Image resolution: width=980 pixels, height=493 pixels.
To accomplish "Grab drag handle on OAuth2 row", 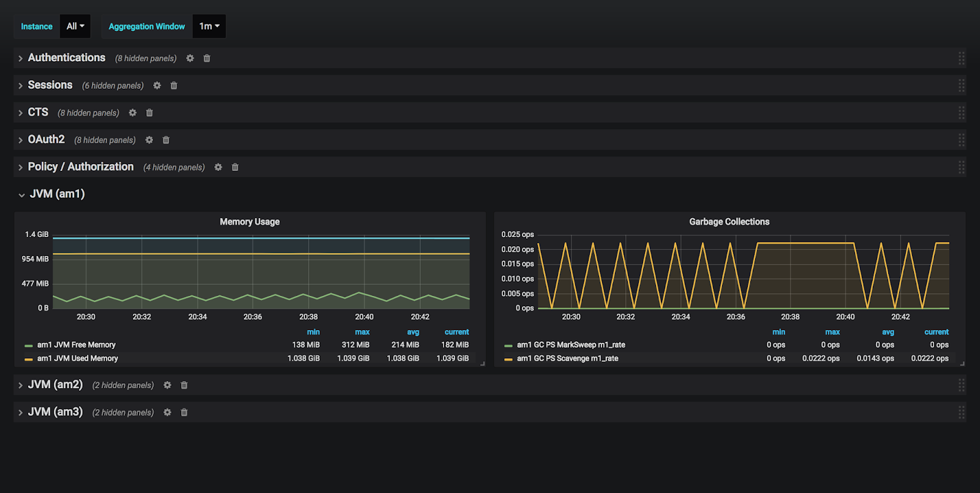I will click(x=962, y=140).
